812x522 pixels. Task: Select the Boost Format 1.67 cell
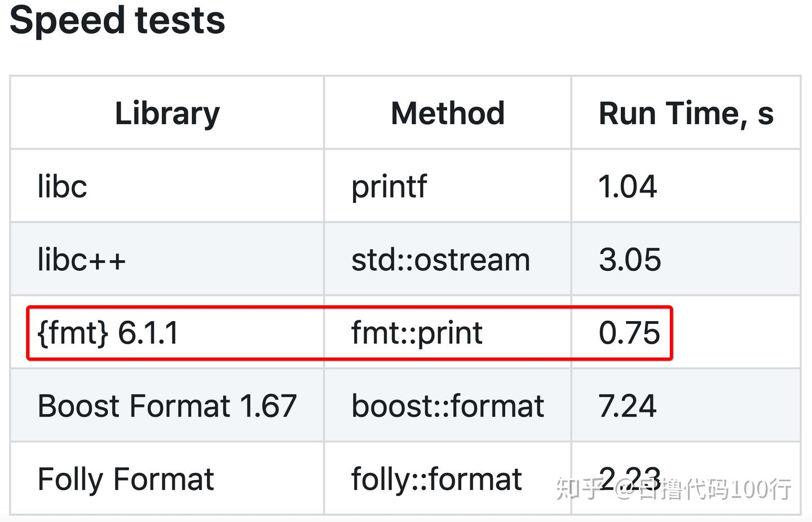pos(167,406)
